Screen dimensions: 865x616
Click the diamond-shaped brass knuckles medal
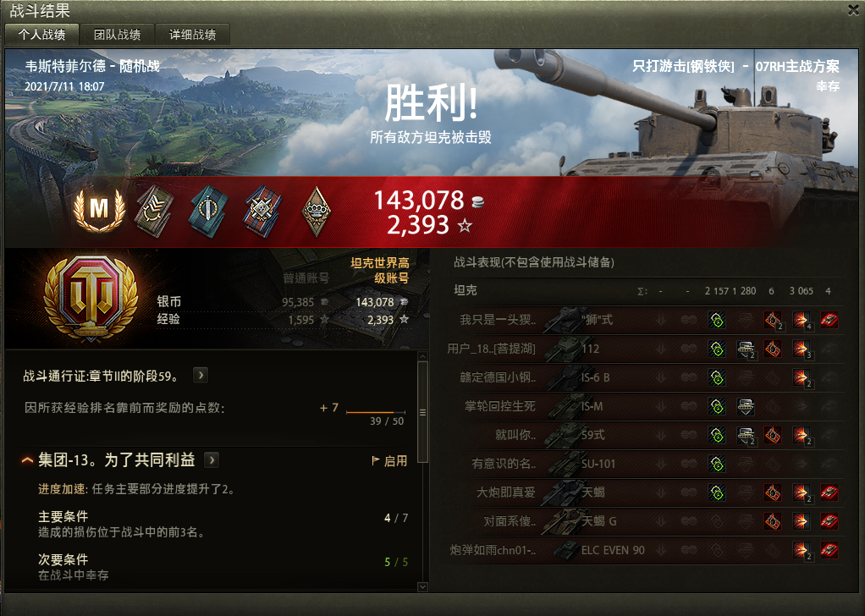[x=317, y=212]
